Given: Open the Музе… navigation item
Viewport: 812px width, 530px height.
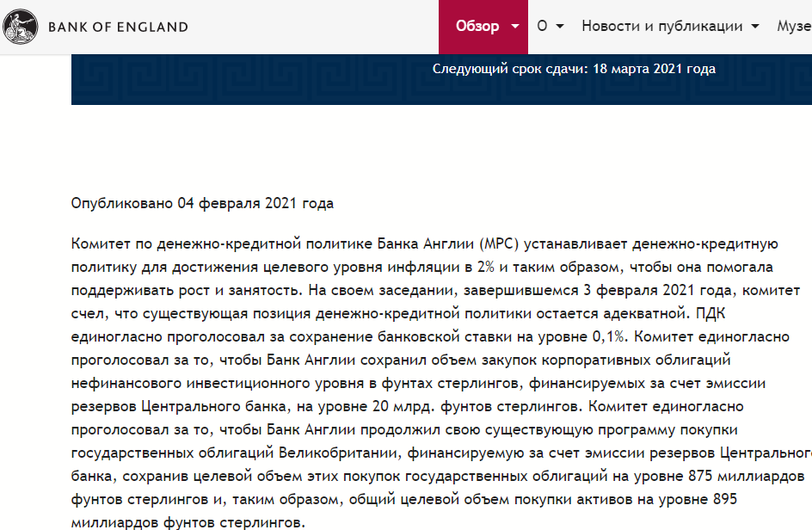Looking at the screenshot, I should (x=795, y=26).
